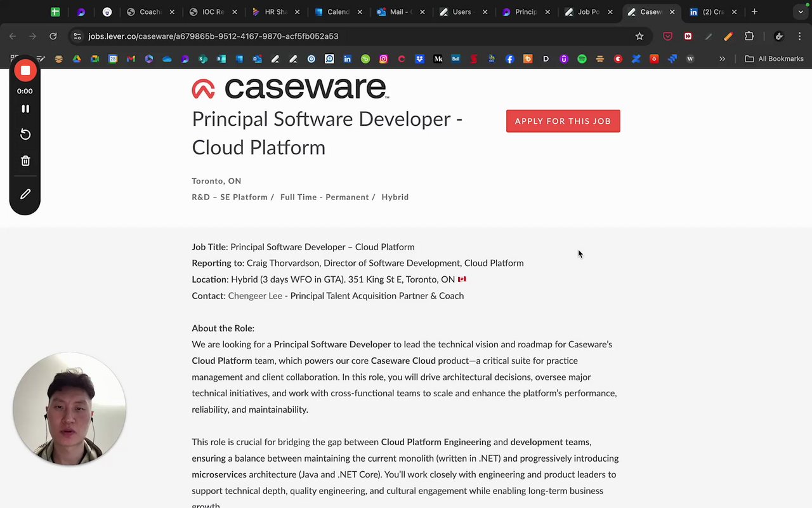Close the Coaching tab
Image resolution: width=812 pixels, height=508 pixels.
(x=171, y=11)
